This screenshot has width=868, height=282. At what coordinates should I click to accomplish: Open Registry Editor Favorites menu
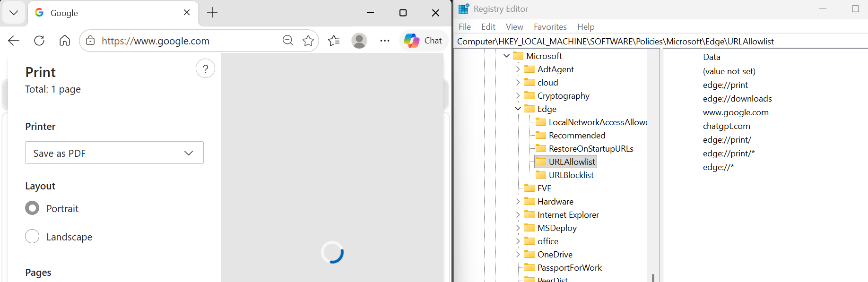[550, 27]
